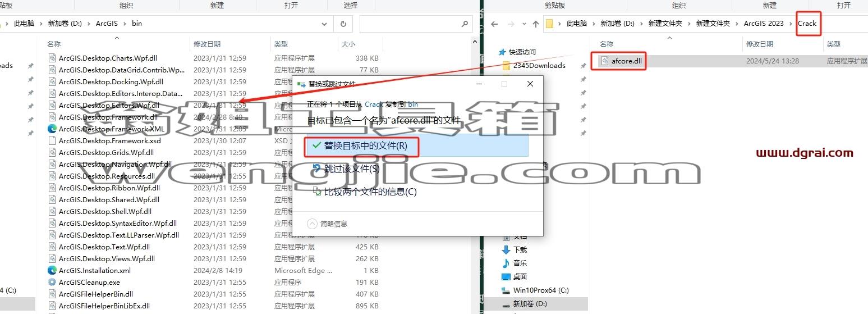868x314 pixels.
Task: Click the star icon beside 快速访问
Action: coord(502,52)
